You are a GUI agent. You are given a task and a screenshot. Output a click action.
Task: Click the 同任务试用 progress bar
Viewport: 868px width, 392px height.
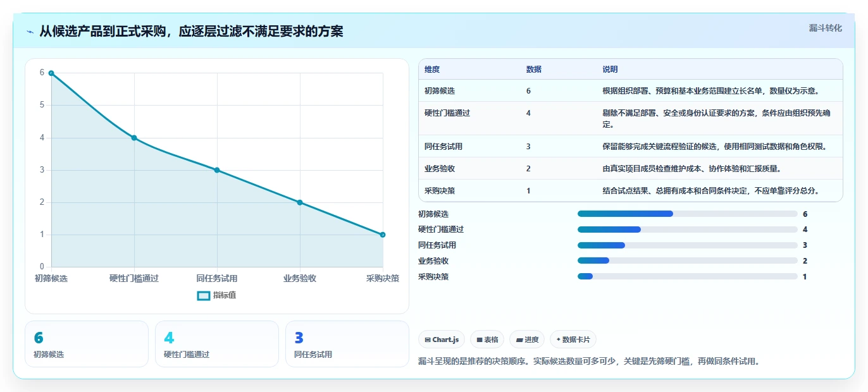(x=688, y=245)
